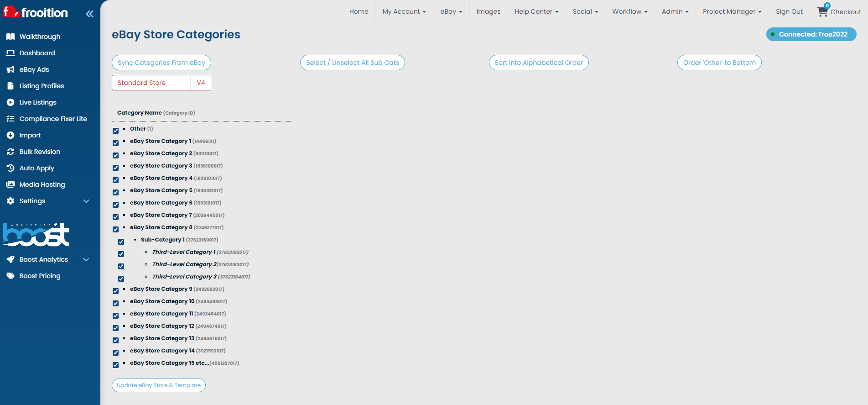This screenshot has height=405, width=868.
Task: Click the cart item count badge
Action: click(827, 6)
